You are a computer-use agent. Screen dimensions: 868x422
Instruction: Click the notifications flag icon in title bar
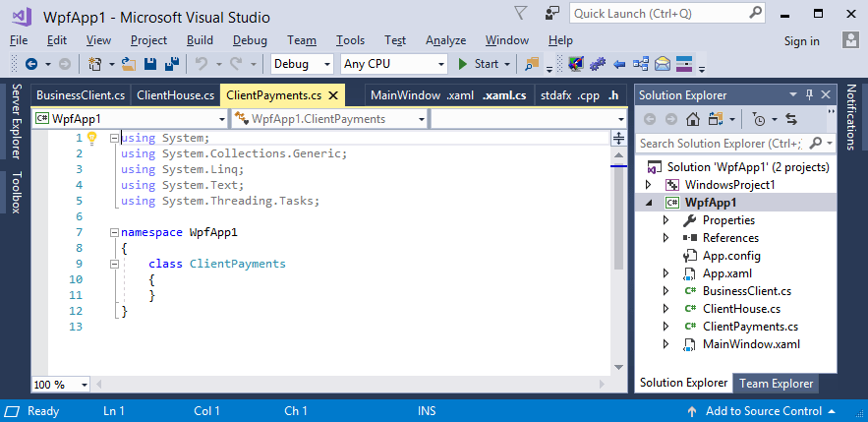520,13
